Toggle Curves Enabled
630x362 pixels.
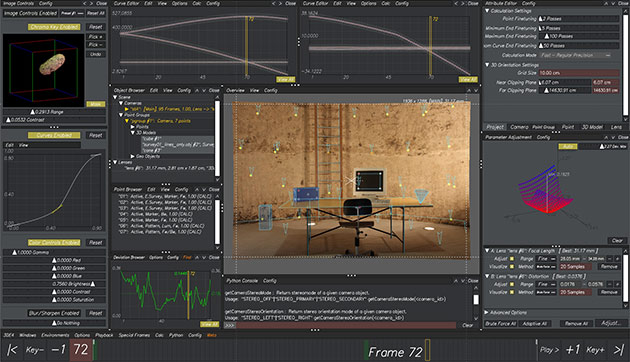(54, 135)
